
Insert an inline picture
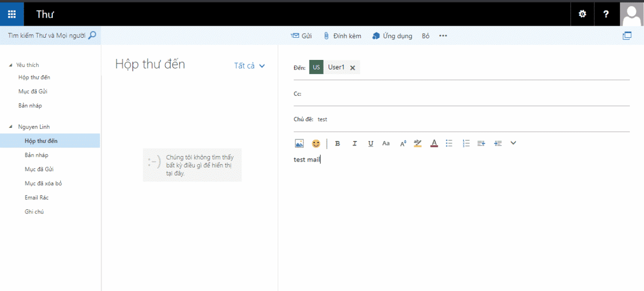pos(299,143)
